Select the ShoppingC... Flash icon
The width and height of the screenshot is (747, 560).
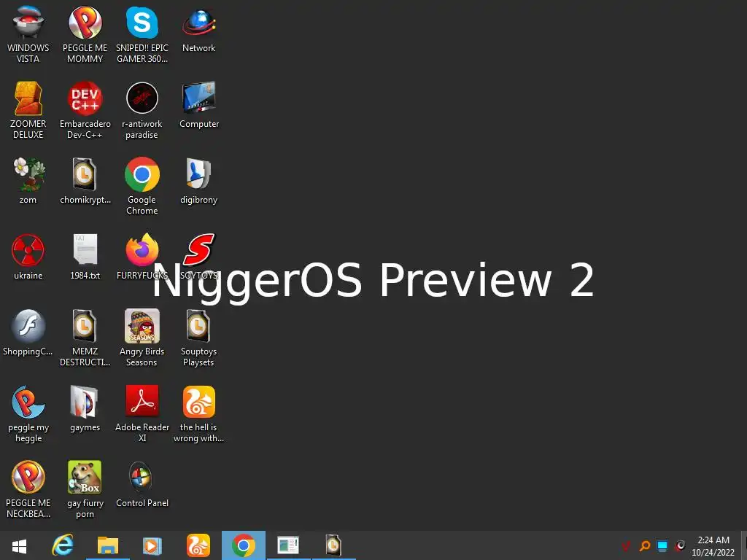pyautogui.click(x=28, y=332)
